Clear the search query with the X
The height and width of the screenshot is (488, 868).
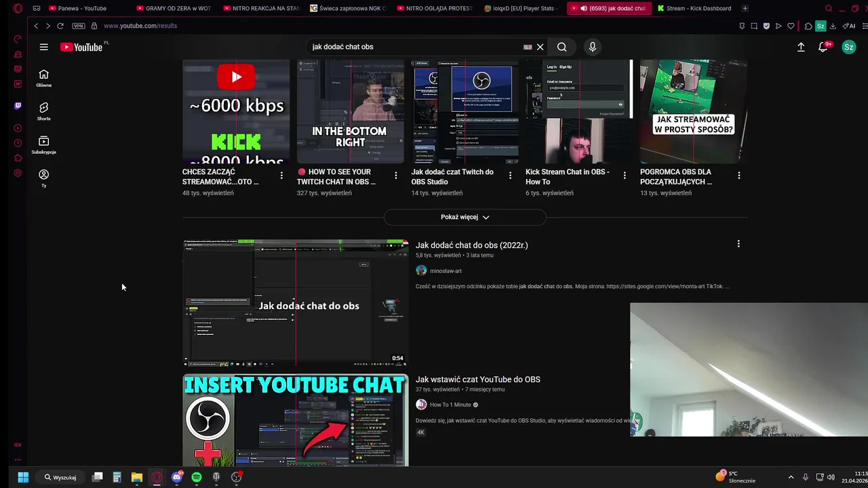(540, 47)
